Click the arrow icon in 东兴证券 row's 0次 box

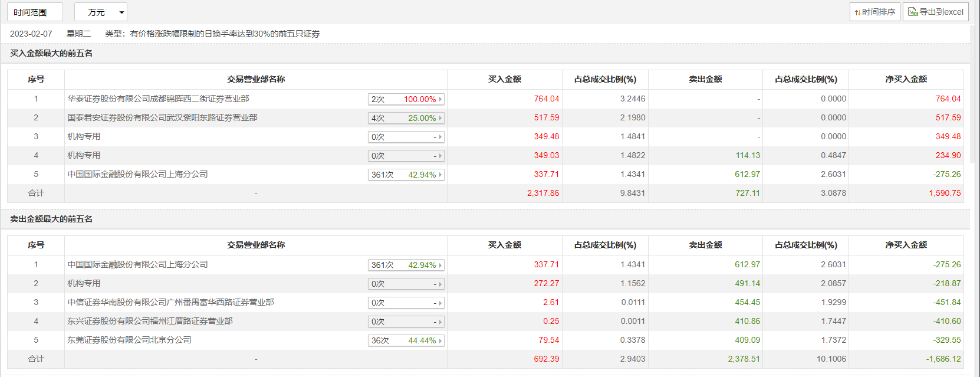tap(440, 322)
